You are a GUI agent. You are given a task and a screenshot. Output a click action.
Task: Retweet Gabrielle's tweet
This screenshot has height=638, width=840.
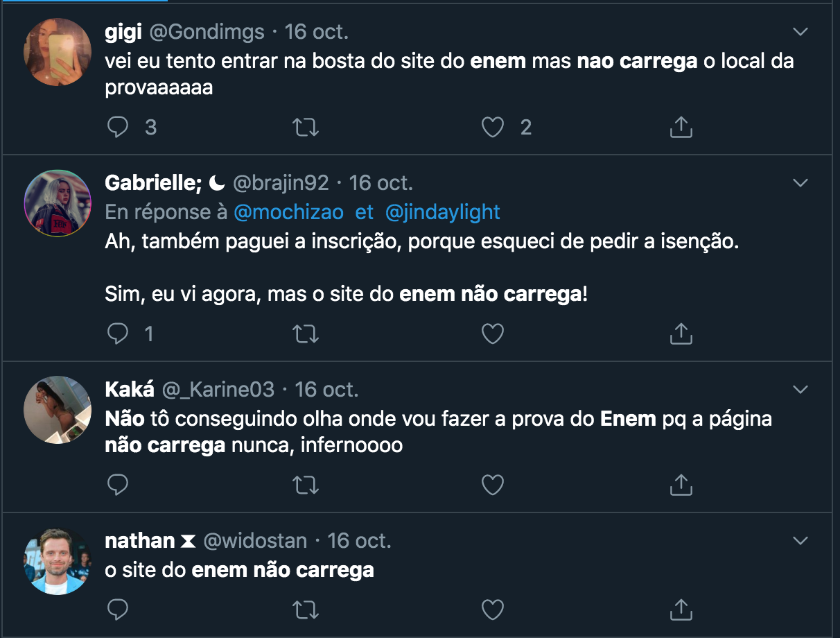point(306,334)
